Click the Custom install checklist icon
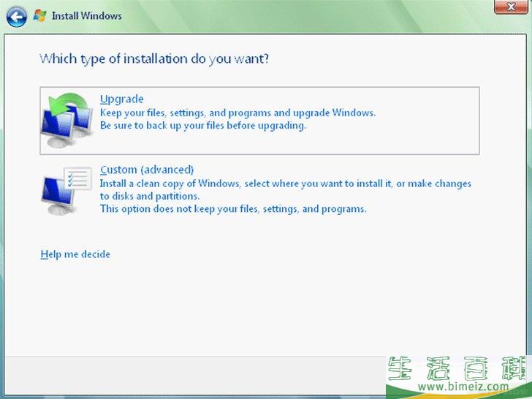Image resolution: width=532 pixels, height=399 pixels. tap(66, 190)
